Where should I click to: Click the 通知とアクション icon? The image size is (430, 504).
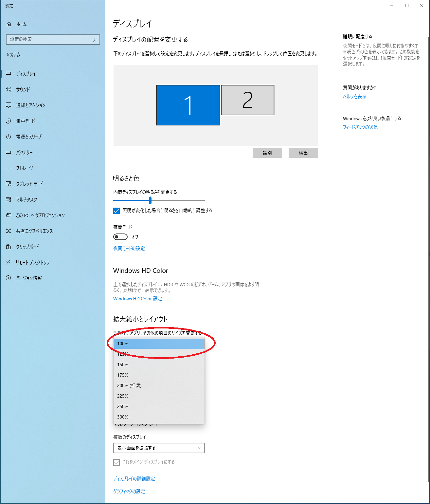(9, 105)
